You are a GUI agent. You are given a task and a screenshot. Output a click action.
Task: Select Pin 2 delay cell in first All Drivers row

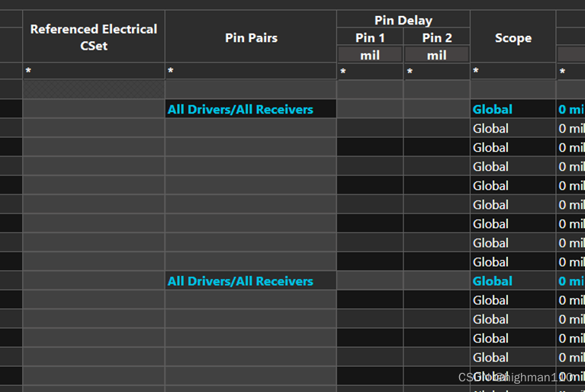437,109
